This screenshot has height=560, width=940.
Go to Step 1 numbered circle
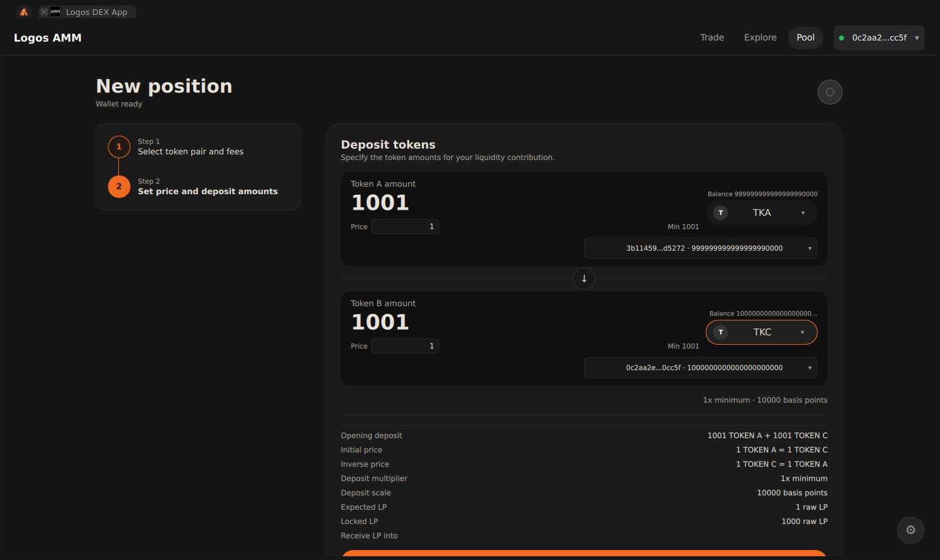[119, 147]
